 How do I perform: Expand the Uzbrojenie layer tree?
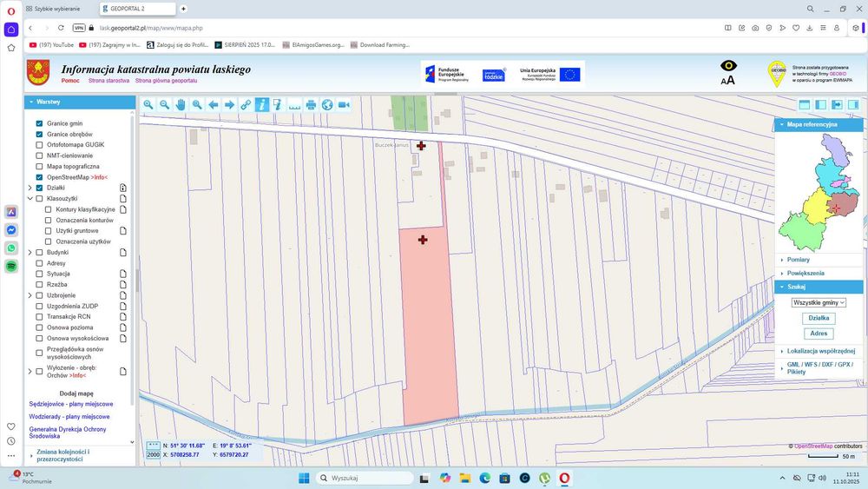(30, 295)
